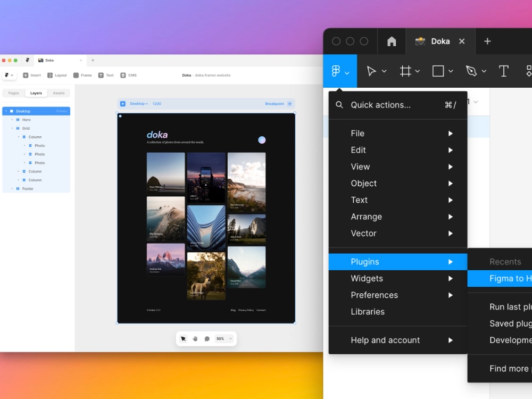
Task: Switch to the Doka tab in Figma
Action: pyautogui.click(x=440, y=41)
